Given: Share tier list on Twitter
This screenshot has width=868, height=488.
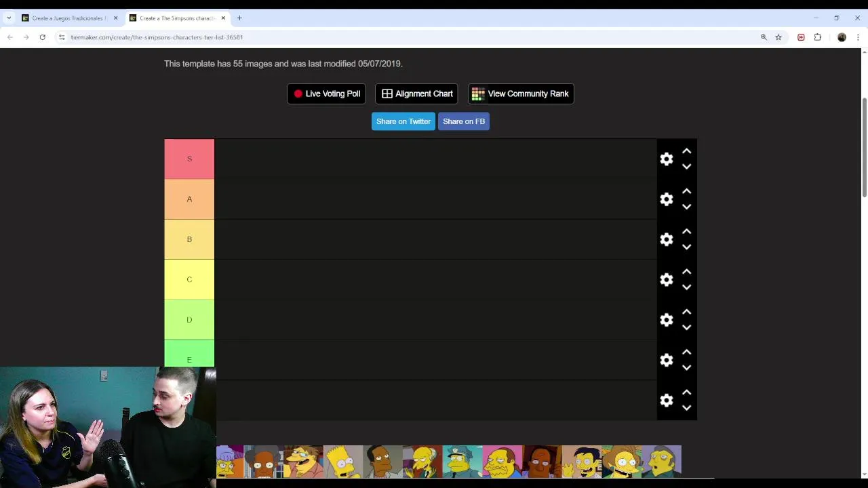Looking at the screenshot, I should [x=403, y=121].
